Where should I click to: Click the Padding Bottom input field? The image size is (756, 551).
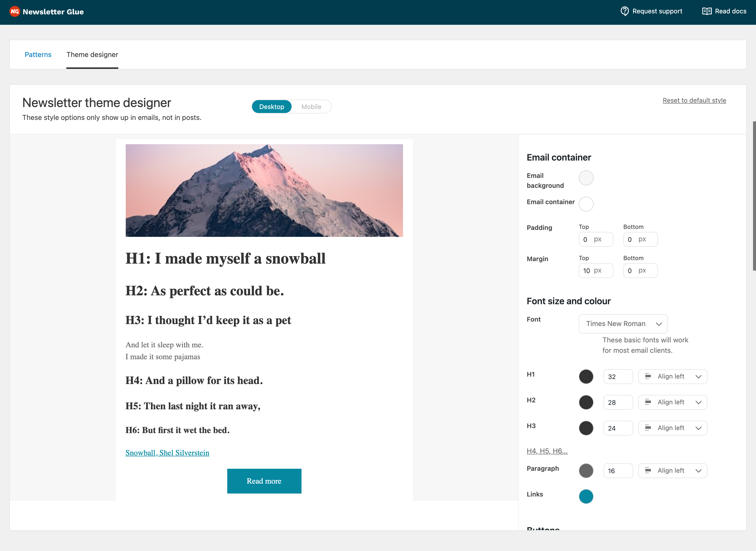click(640, 240)
